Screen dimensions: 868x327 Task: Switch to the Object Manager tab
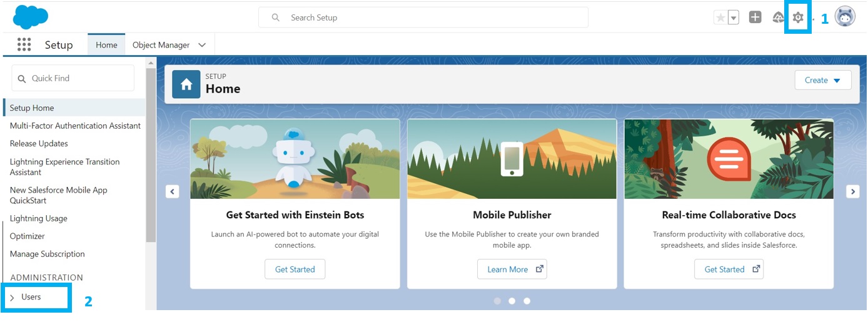click(x=161, y=45)
